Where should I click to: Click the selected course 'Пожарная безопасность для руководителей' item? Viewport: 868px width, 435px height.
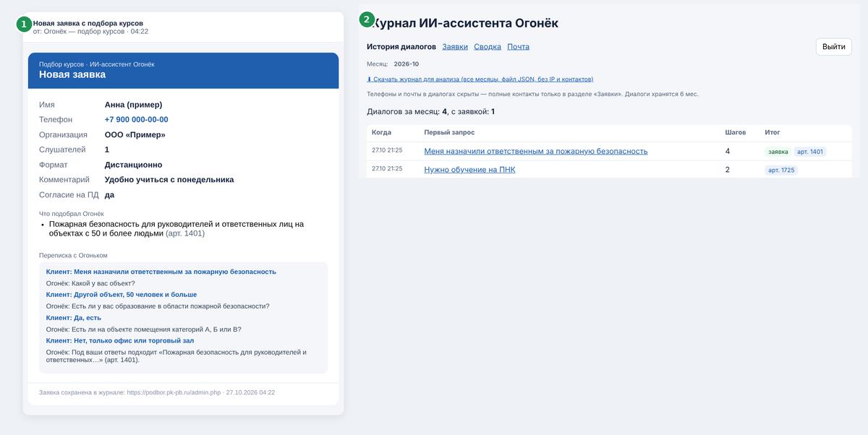pyautogui.click(x=176, y=228)
